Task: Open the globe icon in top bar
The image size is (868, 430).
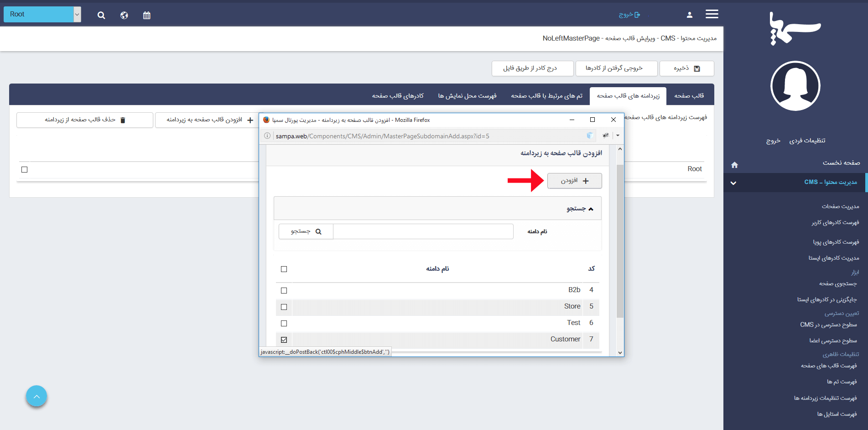Action: pyautogui.click(x=124, y=15)
